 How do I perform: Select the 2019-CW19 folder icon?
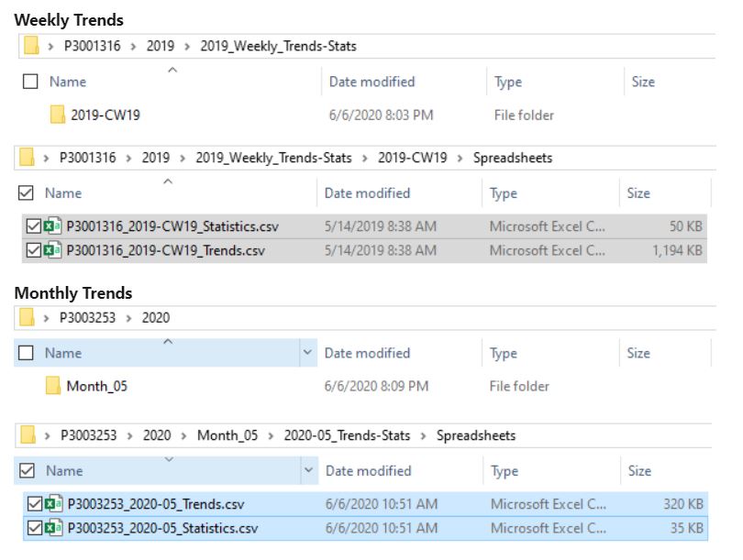(58, 115)
